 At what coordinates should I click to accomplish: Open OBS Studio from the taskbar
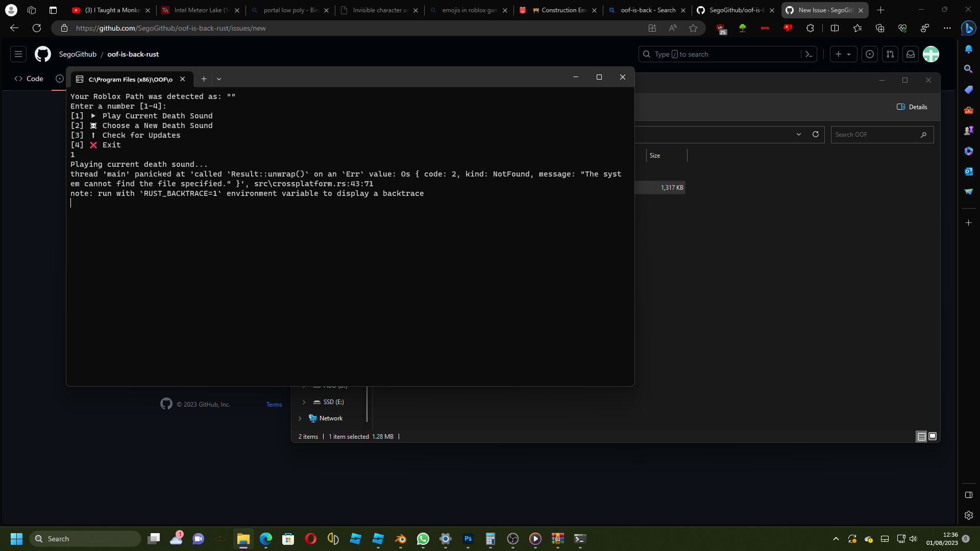coord(512,539)
